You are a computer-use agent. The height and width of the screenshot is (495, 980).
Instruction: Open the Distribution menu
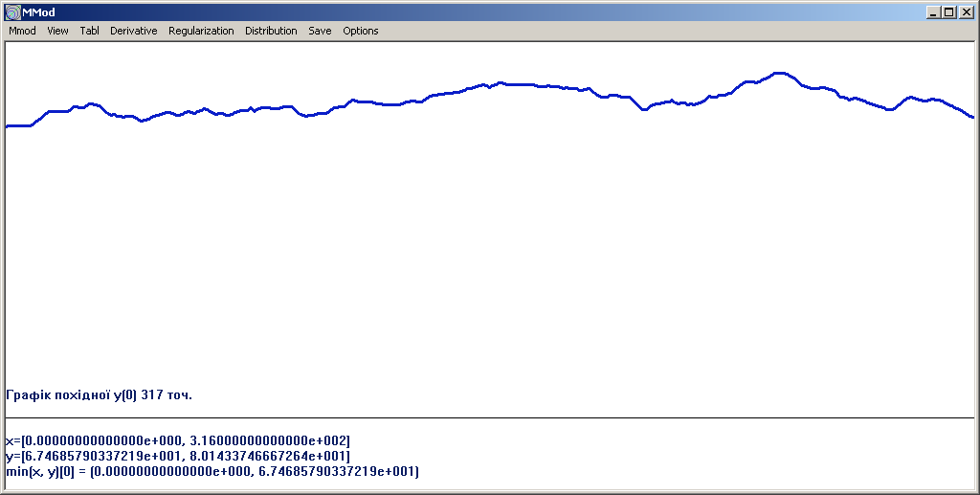click(271, 31)
